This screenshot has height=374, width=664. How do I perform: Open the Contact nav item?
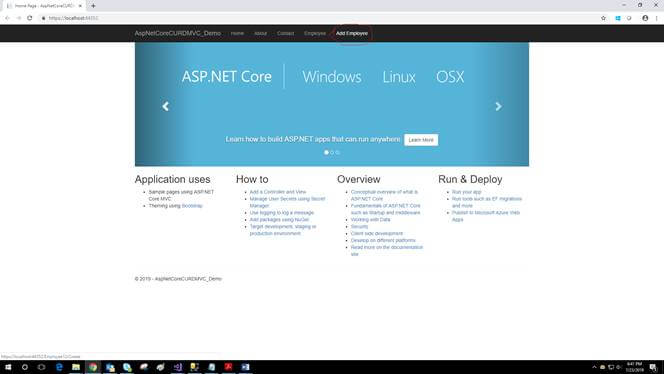coord(285,33)
